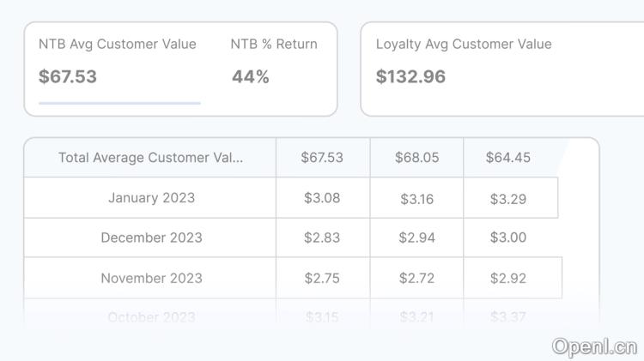Click the blue indicator bar under NTB value
The width and height of the screenshot is (644, 361).
tap(119, 103)
